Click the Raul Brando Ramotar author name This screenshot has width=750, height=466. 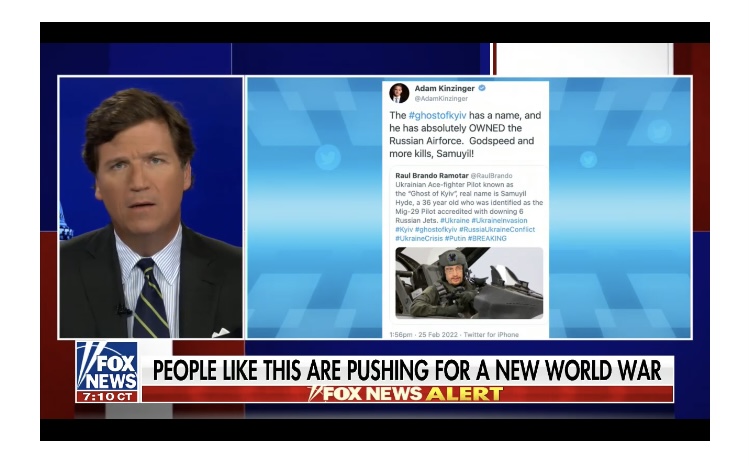(x=431, y=176)
